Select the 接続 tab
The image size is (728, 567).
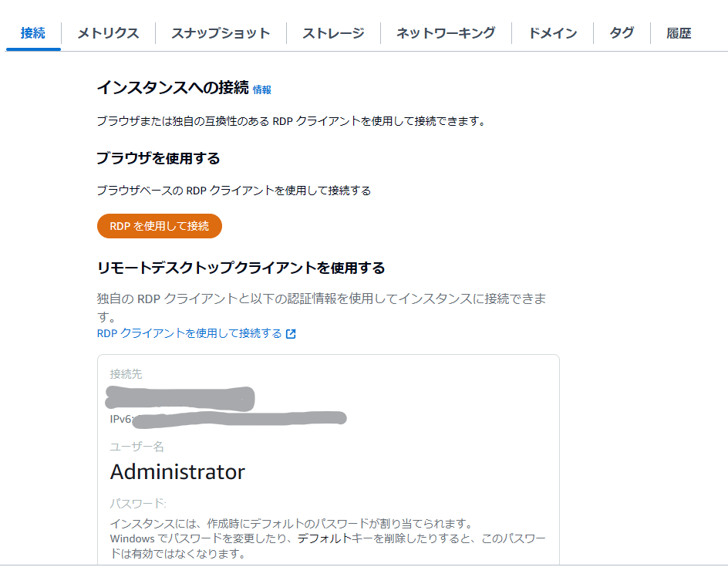[x=33, y=33]
